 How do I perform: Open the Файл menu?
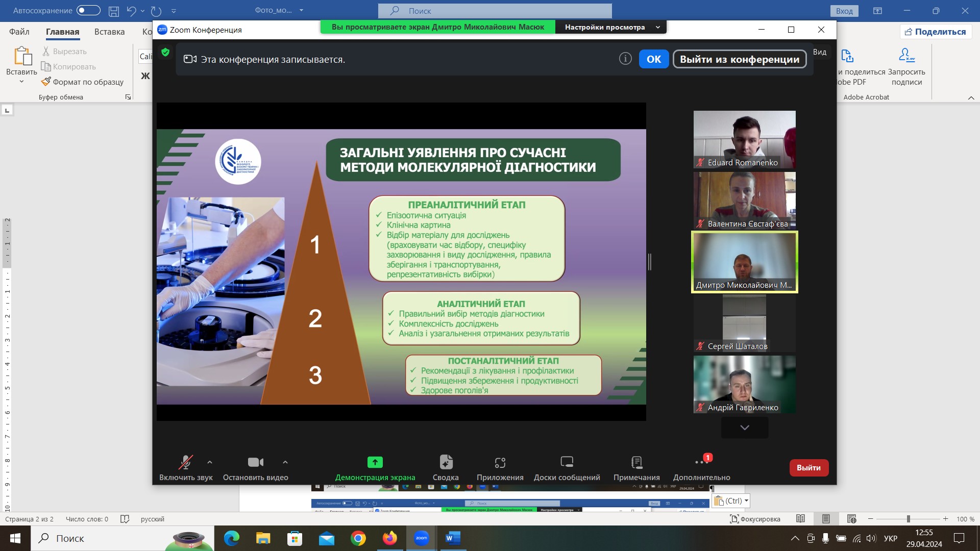[x=19, y=32]
